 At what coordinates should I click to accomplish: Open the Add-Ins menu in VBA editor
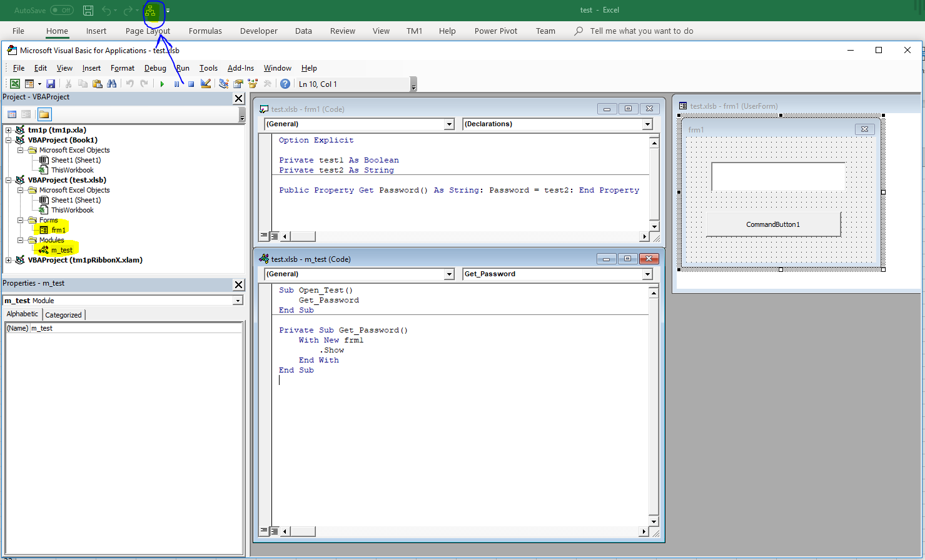click(x=241, y=68)
